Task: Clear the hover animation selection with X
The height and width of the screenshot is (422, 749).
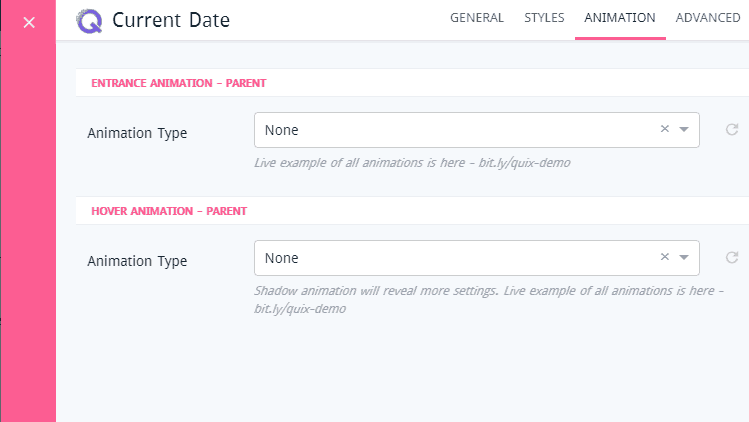Action: click(665, 258)
